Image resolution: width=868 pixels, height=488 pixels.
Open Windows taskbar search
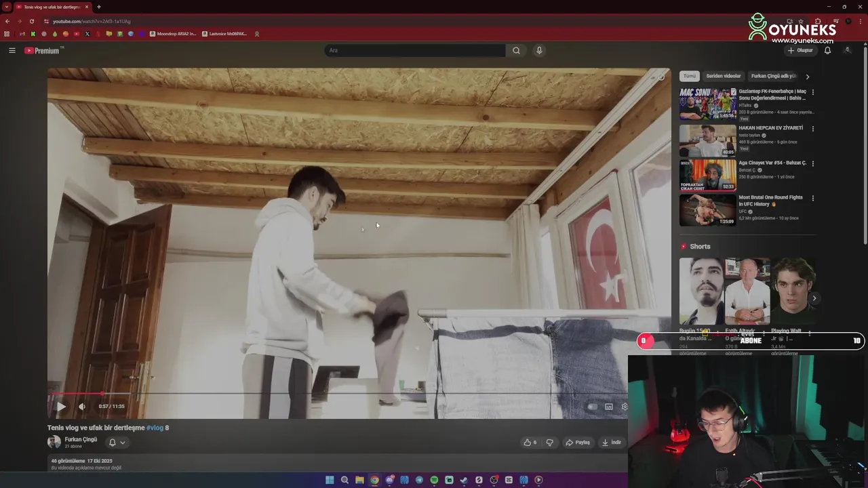[344, 480]
